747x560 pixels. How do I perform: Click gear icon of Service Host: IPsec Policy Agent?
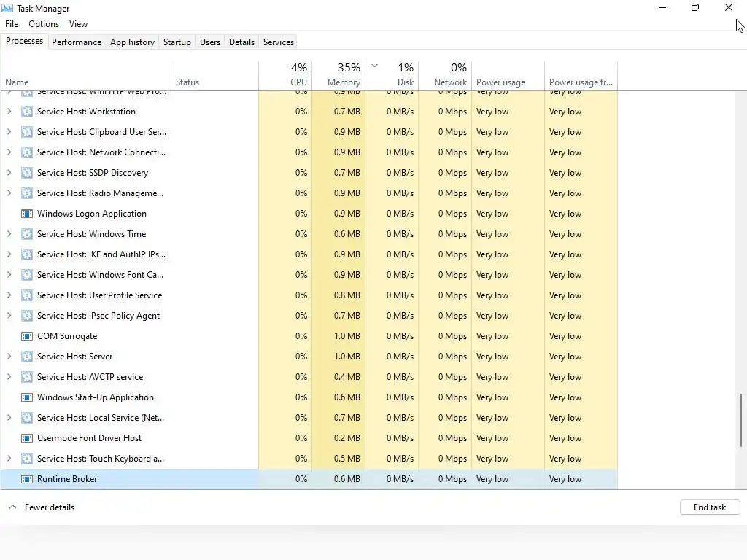pos(27,316)
